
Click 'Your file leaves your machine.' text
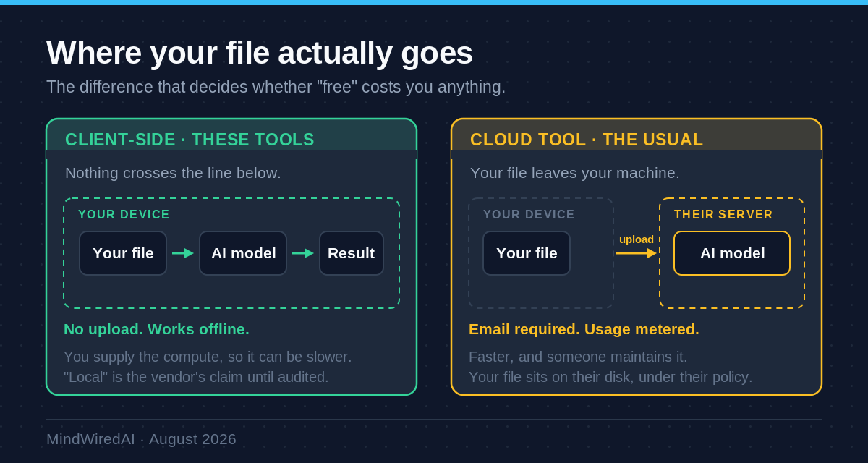pyautogui.click(x=575, y=173)
